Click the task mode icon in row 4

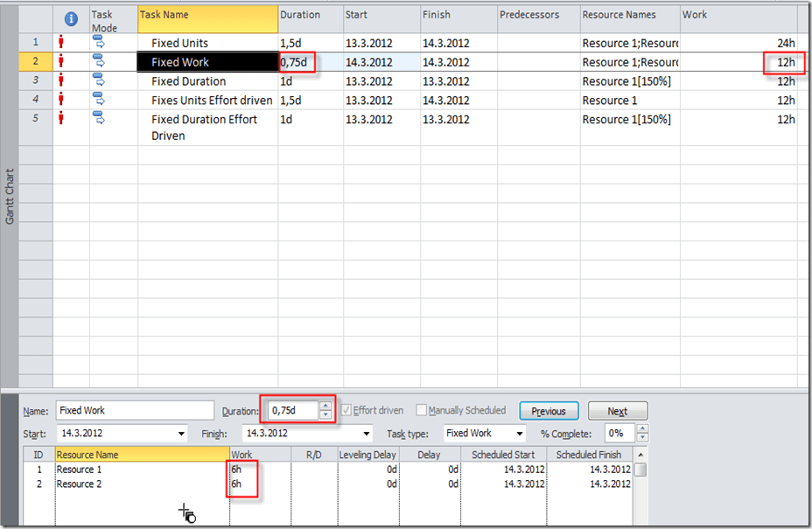(x=99, y=100)
